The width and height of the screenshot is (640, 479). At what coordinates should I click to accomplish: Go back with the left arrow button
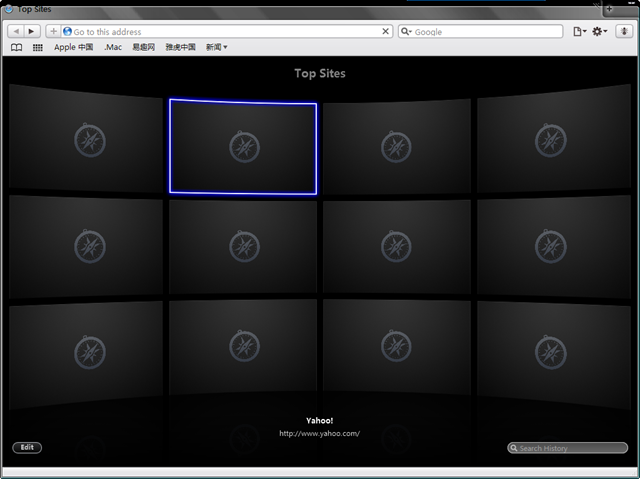16,31
